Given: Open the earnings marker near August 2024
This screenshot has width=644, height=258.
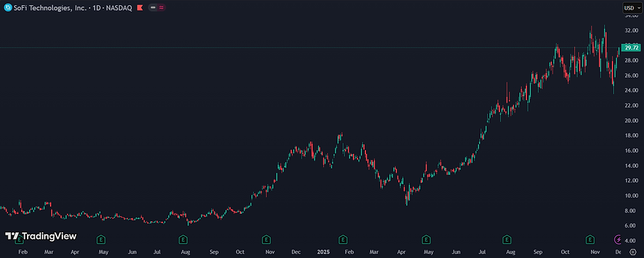Looking at the screenshot, I should [183, 239].
